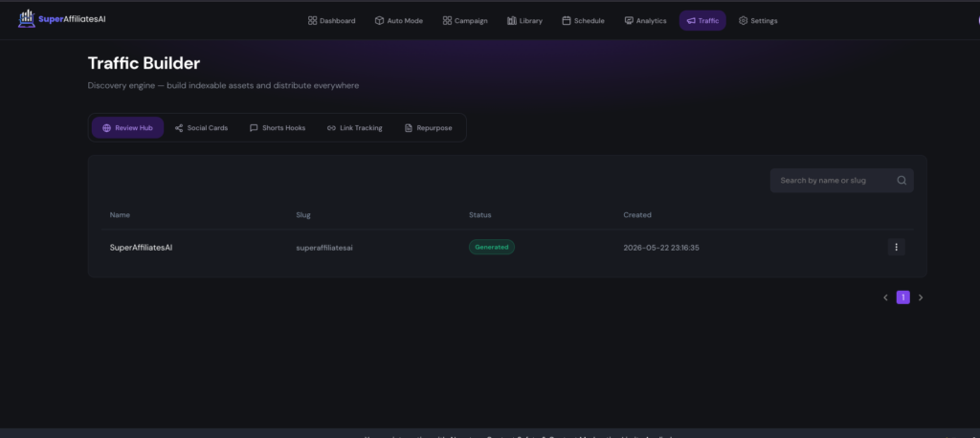Screen dimensions: 980x438
Task: Click the Slug column header
Action: pos(303,215)
